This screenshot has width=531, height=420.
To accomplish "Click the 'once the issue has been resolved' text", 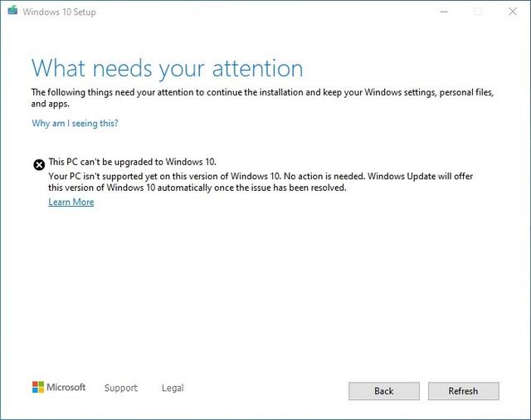I will point(280,188).
